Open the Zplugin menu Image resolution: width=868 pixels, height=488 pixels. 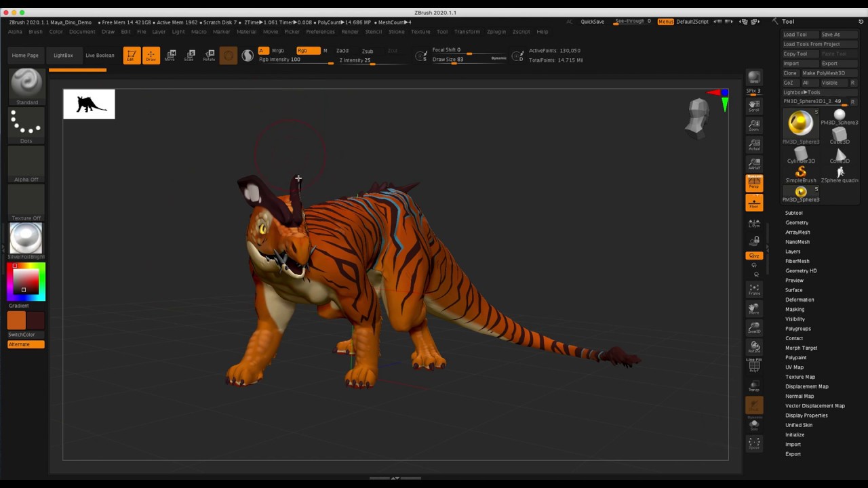pos(496,32)
